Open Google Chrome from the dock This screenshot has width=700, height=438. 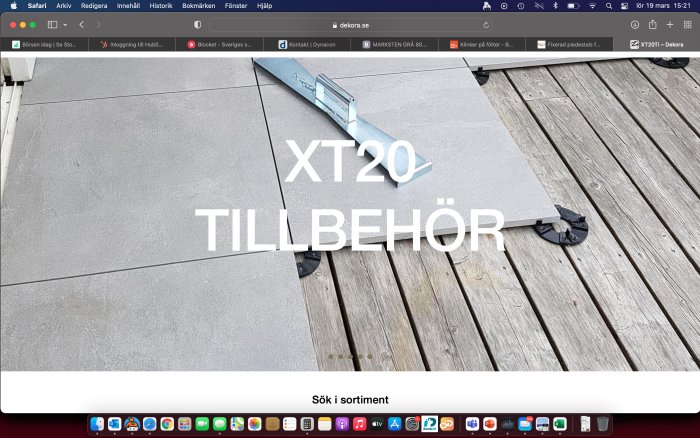pos(167,424)
